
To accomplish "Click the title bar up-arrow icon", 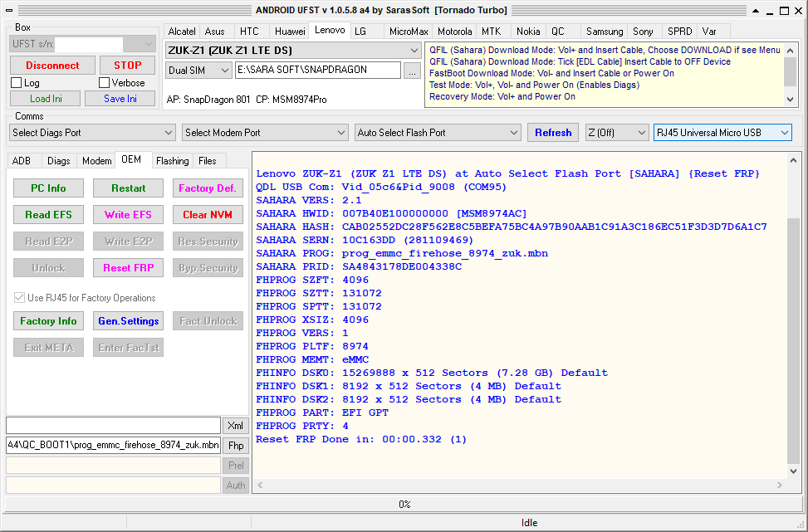I will coord(756,10).
